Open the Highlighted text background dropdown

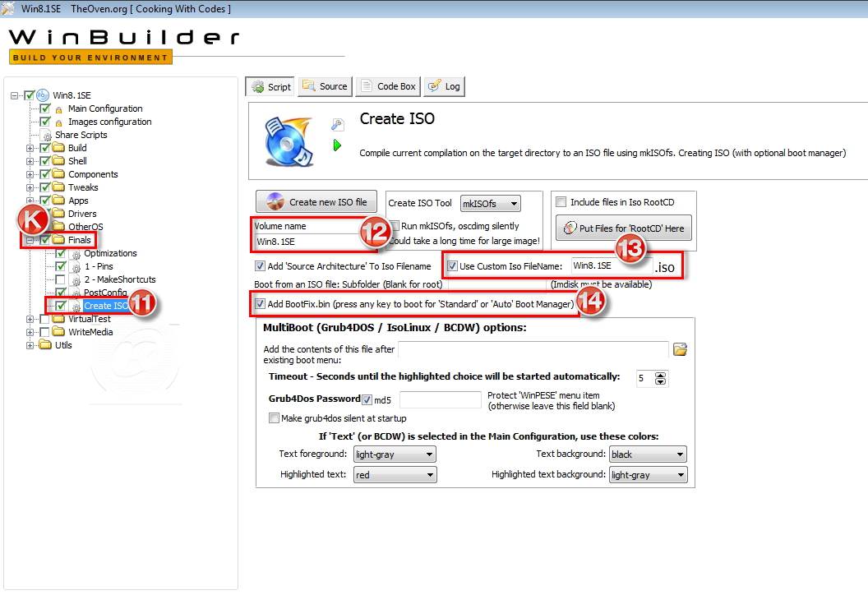649,475
